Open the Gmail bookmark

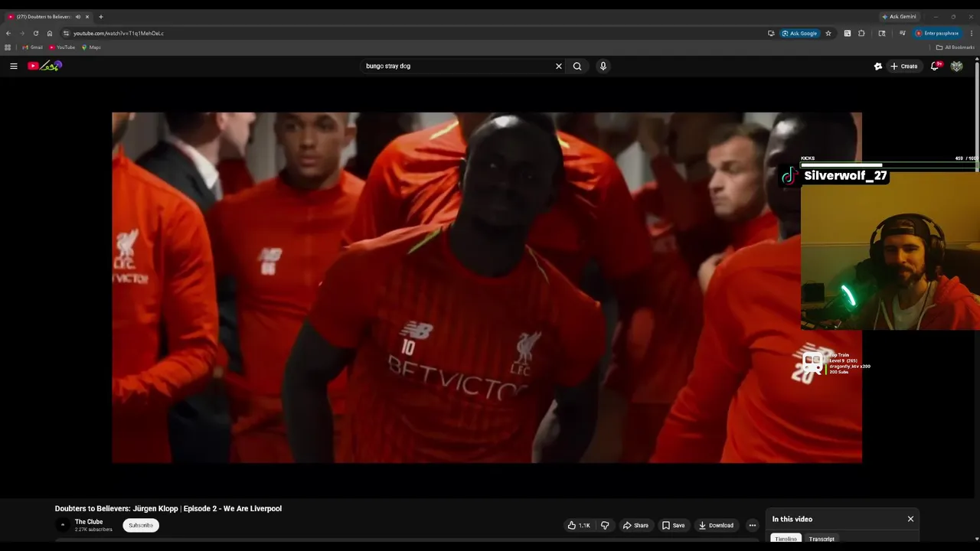click(32, 47)
